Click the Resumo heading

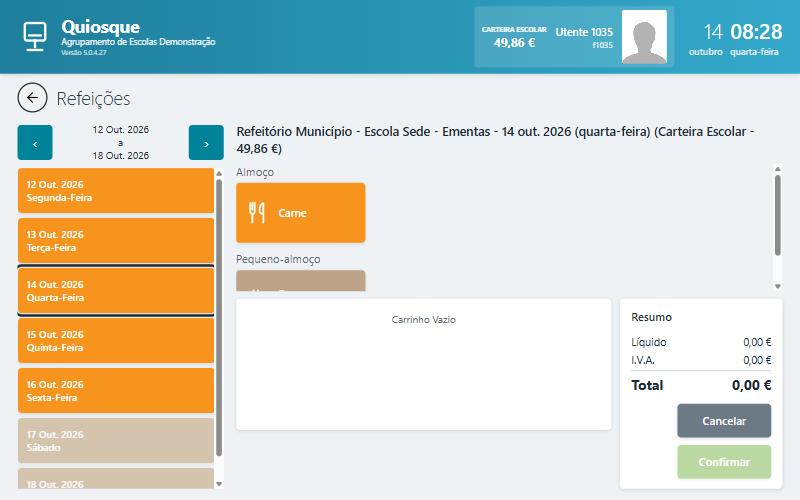[651, 317]
